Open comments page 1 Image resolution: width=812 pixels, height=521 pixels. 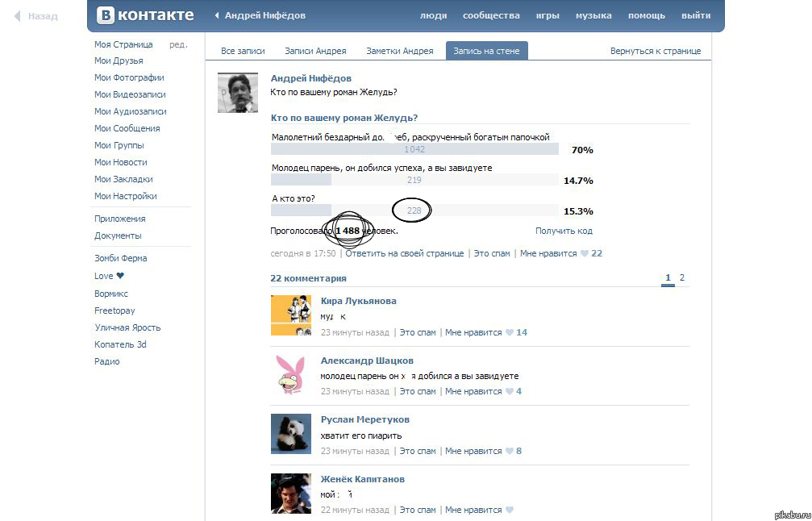click(668, 277)
